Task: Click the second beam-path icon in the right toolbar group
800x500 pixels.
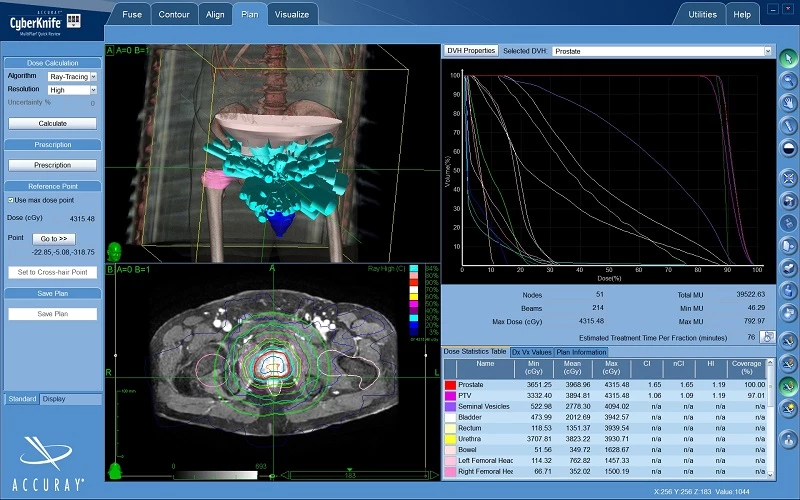Action: (788, 363)
